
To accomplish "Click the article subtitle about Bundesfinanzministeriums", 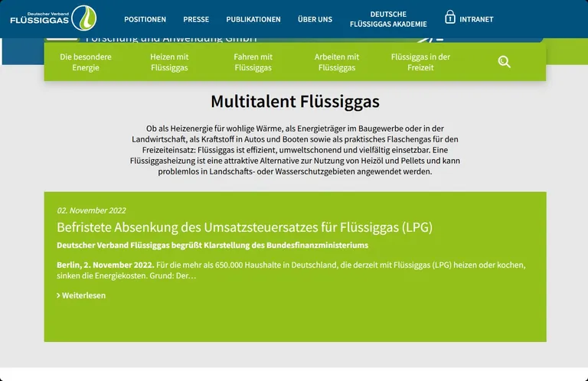I will pos(212,245).
